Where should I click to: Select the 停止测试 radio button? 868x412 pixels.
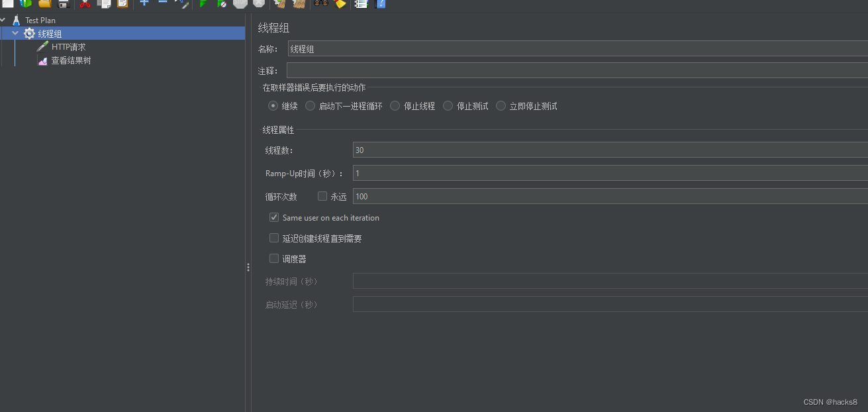(x=448, y=105)
